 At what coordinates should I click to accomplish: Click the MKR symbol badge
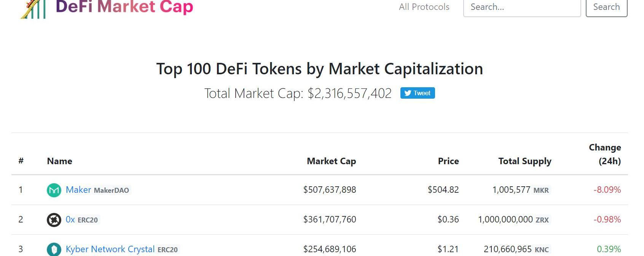click(541, 190)
